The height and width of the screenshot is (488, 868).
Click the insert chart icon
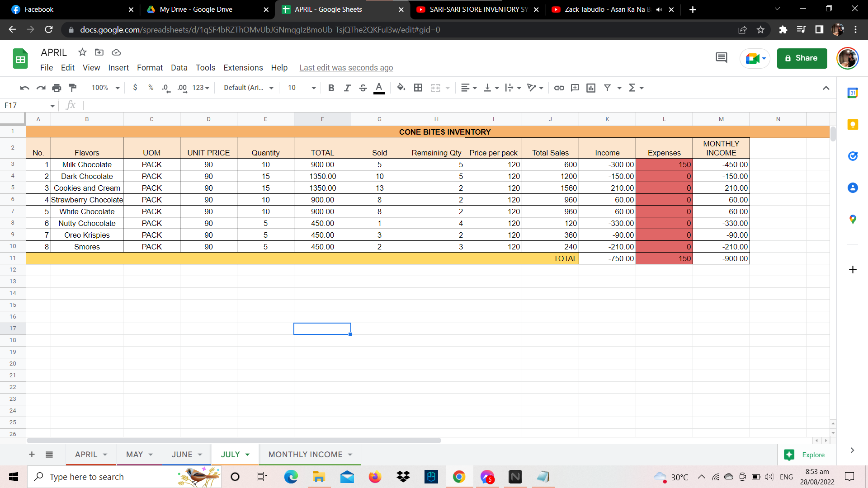click(591, 88)
